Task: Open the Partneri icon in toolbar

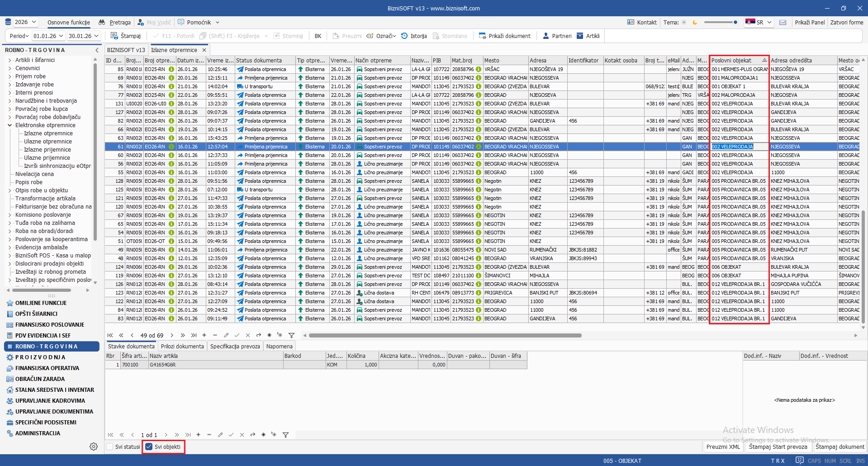Action: [x=546, y=36]
